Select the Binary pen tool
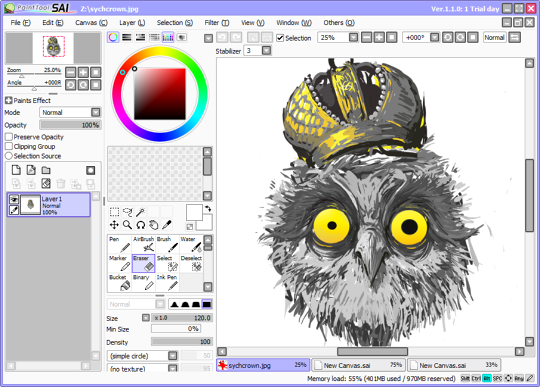Image resolution: width=540 pixels, height=387 pixels. (143, 282)
